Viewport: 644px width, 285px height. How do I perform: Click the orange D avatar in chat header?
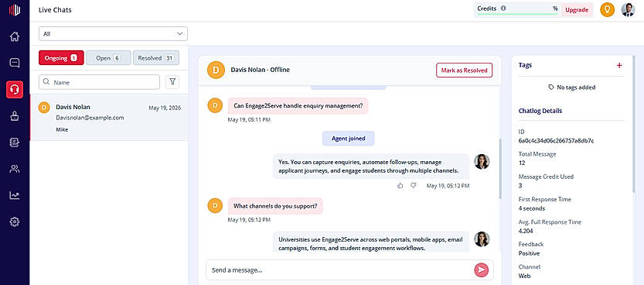coord(216,70)
